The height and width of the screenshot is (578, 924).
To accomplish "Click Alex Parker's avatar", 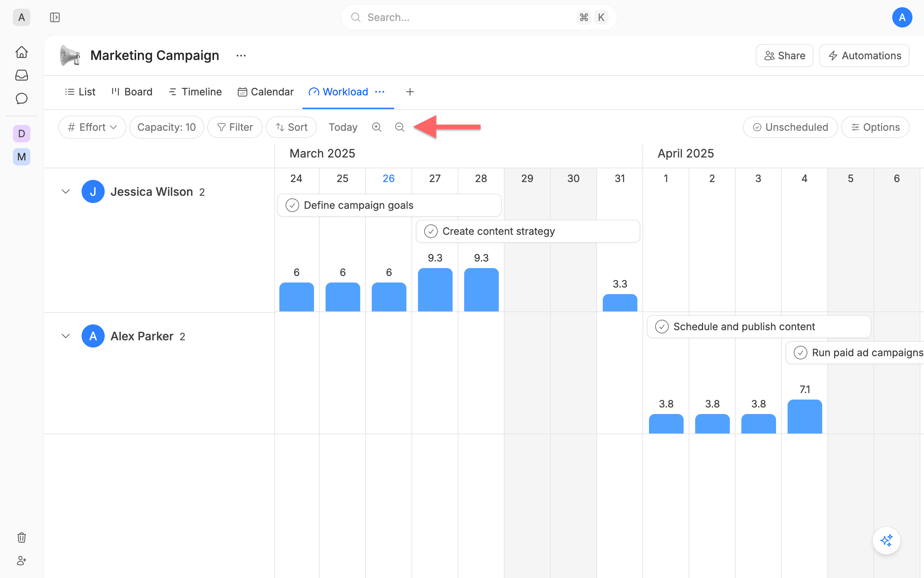I will click(93, 336).
